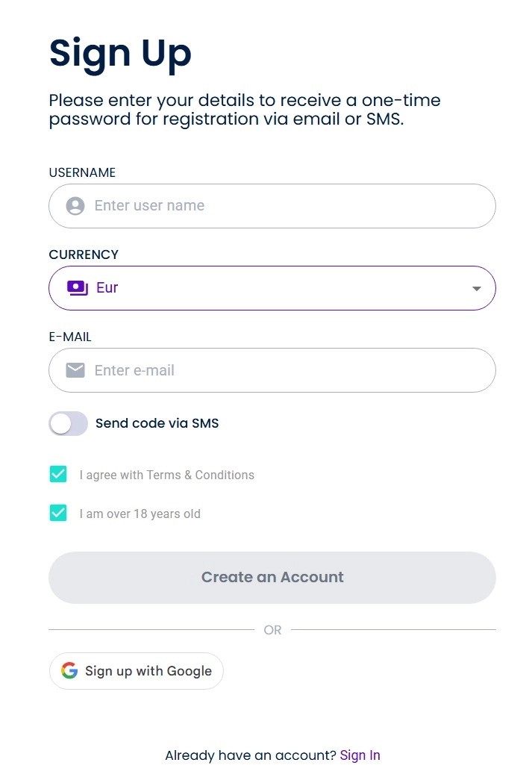Click the dropdown caret in the currency selector
Image resolution: width=532 pixels, height=780 pixels.
click(476, 287)
